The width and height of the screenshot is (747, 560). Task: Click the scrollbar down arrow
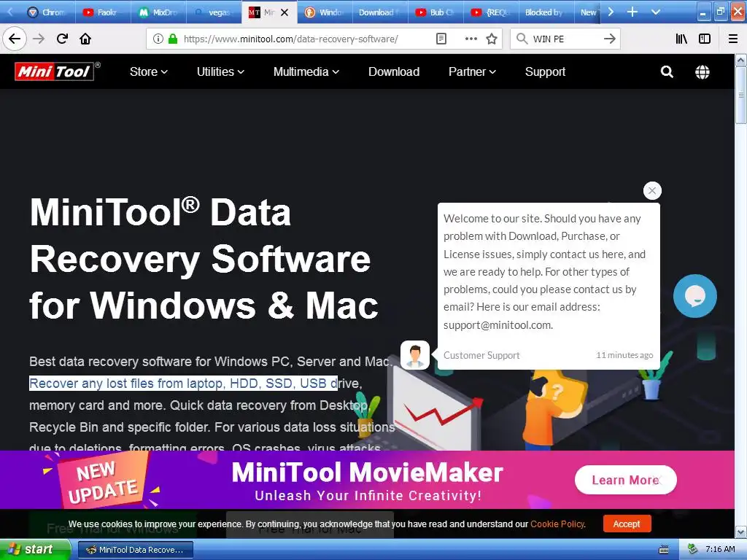[x=741, y=532]
